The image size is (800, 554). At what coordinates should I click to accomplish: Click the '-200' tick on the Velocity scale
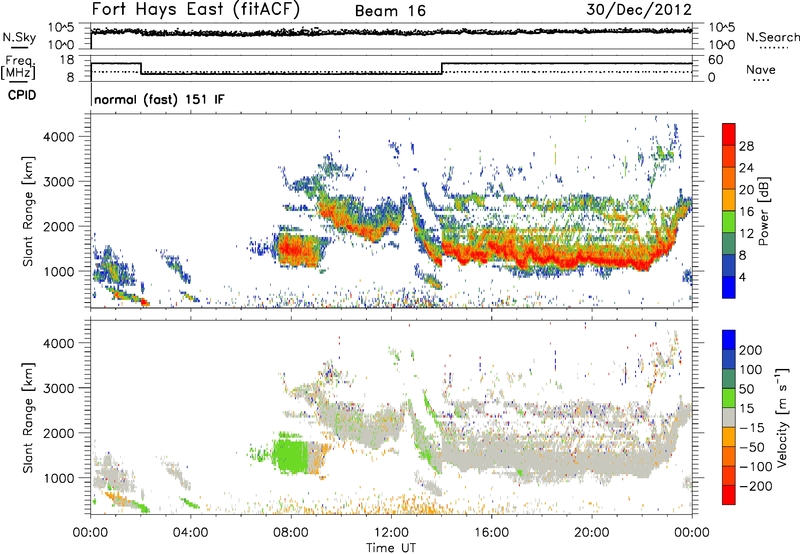[x=756, y=486]
